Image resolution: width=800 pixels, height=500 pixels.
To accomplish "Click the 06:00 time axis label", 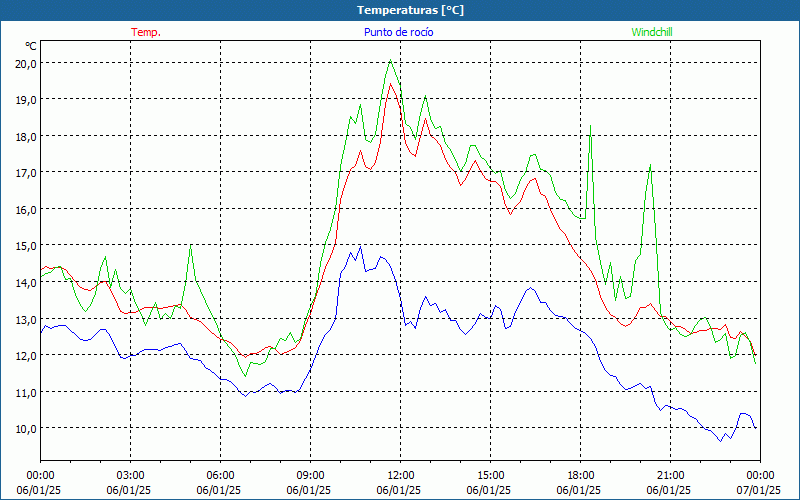I will [220, 475].
